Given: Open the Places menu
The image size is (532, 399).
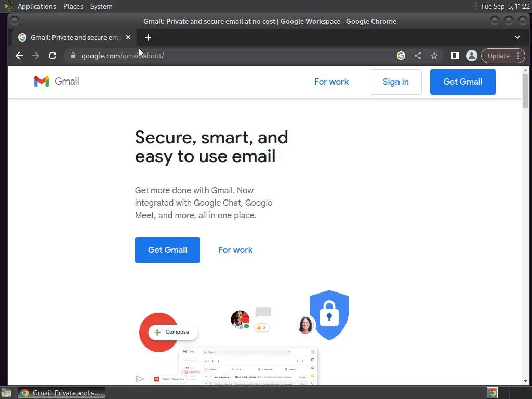Looking at the screenshot, I should (73, 6).
